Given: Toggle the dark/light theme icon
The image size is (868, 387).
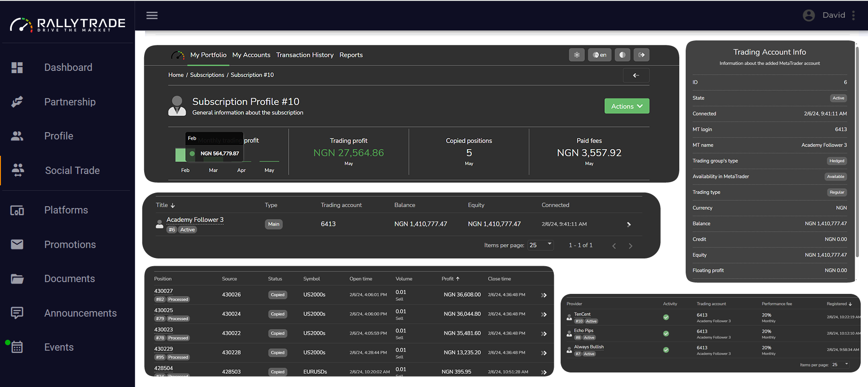Looking at the screenshot, I should coord(622,55).
